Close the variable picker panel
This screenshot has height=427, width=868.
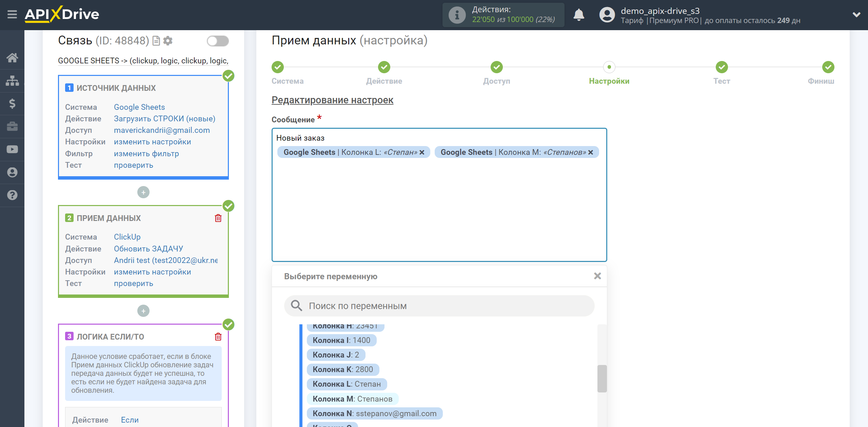point(597,276)
